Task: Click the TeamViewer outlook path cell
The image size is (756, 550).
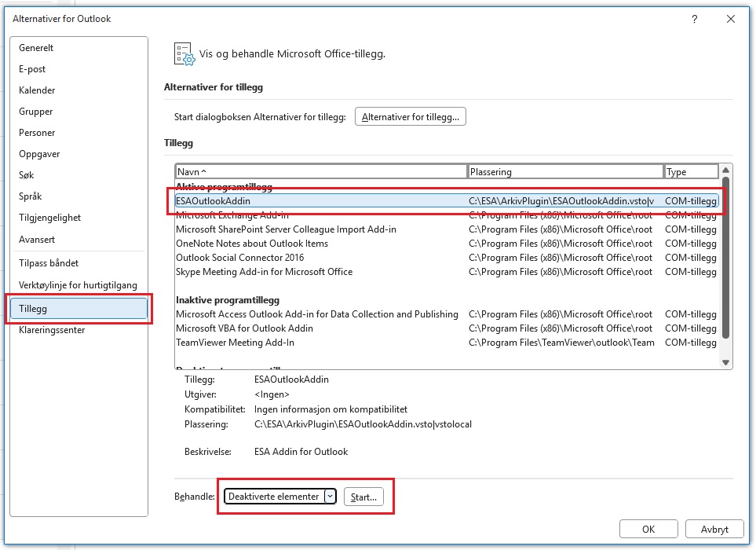Action: point(561,343)
